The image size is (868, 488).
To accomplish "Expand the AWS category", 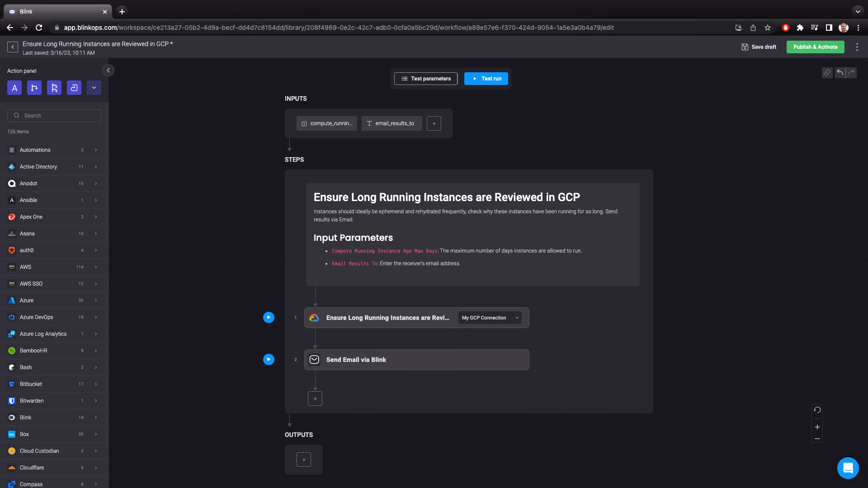I will point(52,267).
